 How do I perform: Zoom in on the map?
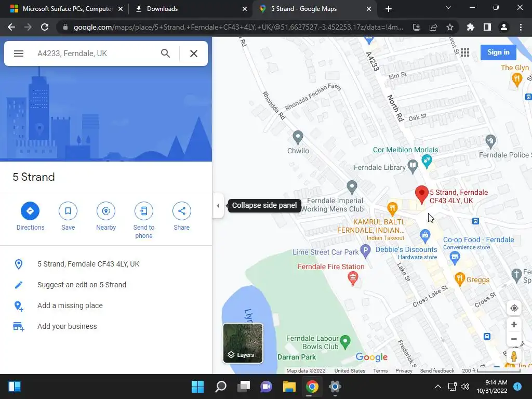(x=514, y=324)
